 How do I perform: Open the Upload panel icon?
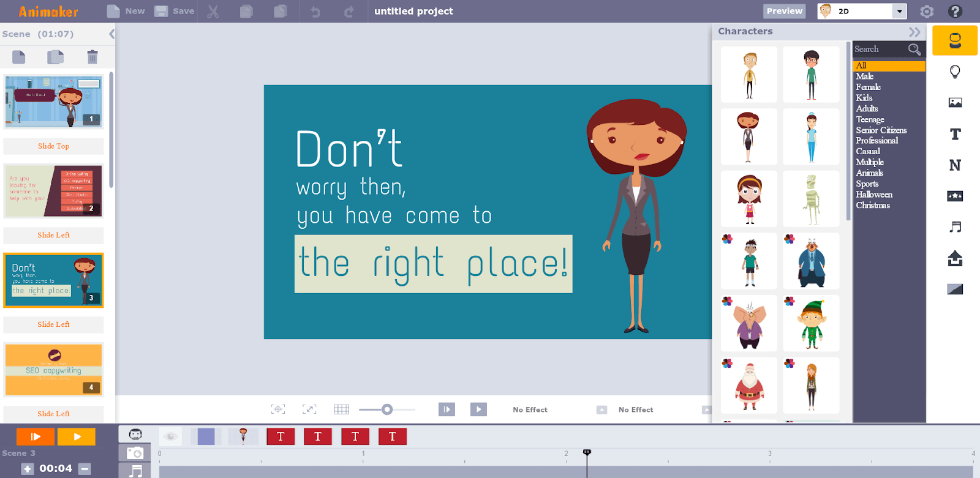tap(954, 259)
